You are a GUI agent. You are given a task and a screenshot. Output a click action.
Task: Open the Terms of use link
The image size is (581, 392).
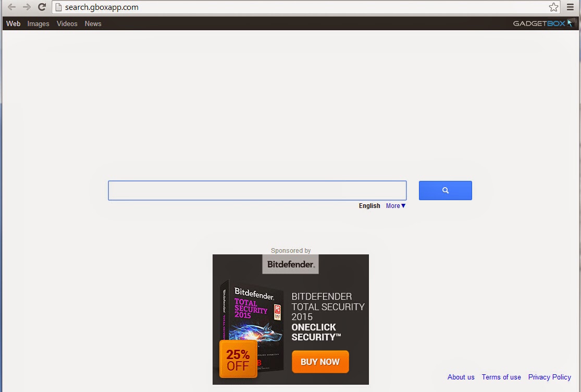point(501,377)
